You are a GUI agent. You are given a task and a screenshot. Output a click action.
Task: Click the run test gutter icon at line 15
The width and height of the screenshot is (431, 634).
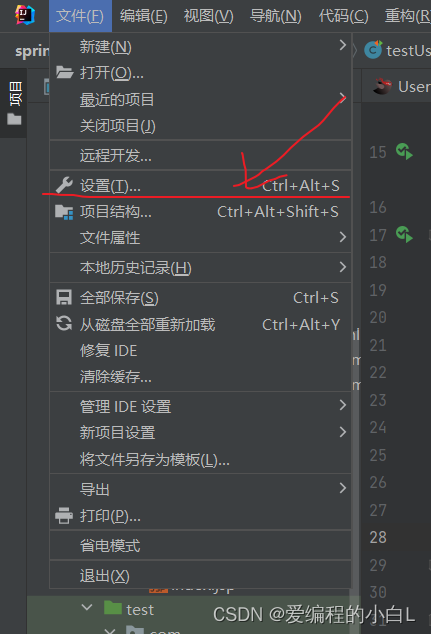404,152
